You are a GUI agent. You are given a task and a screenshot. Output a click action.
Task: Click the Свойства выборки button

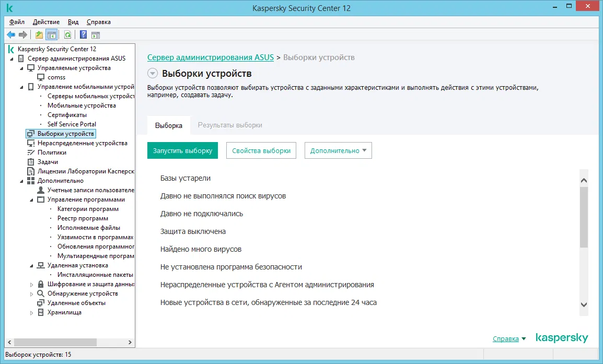pyautogui.click(x=261, y=150)
